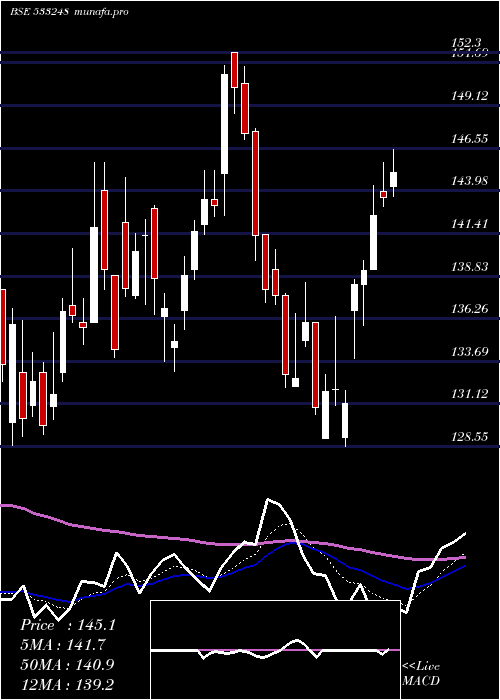
Task: Click the <<Live MACD label
Action: 421,673
